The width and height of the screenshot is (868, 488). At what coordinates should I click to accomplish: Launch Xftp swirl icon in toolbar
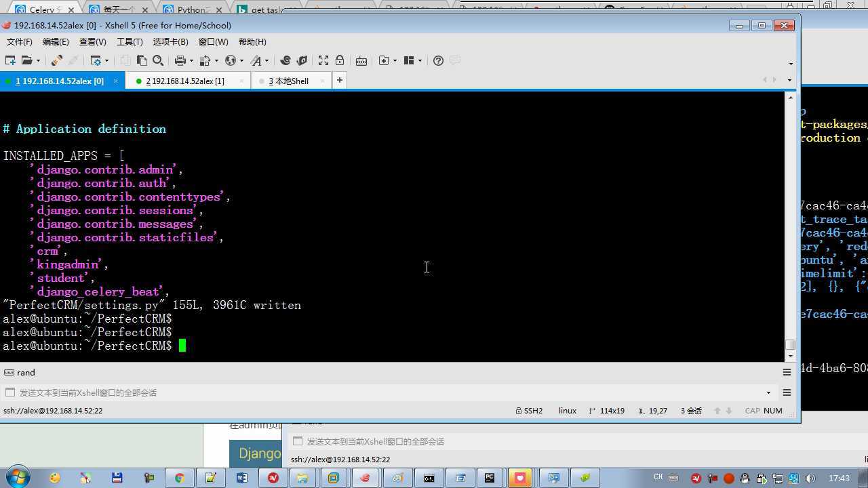pyautogui.click(x=285, y=60)
